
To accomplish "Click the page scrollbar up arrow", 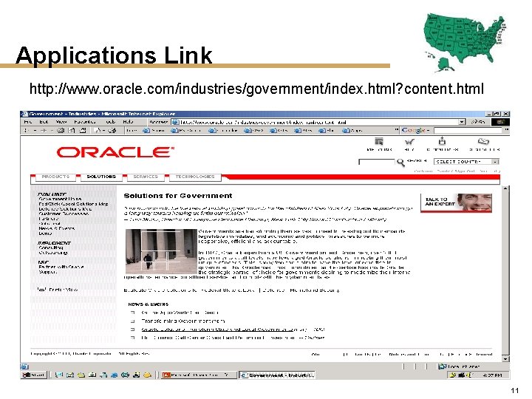I will [505, 188].
